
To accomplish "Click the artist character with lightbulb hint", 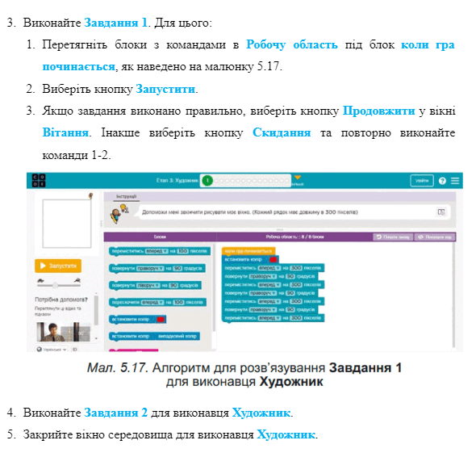I will [x=119, y=214].
